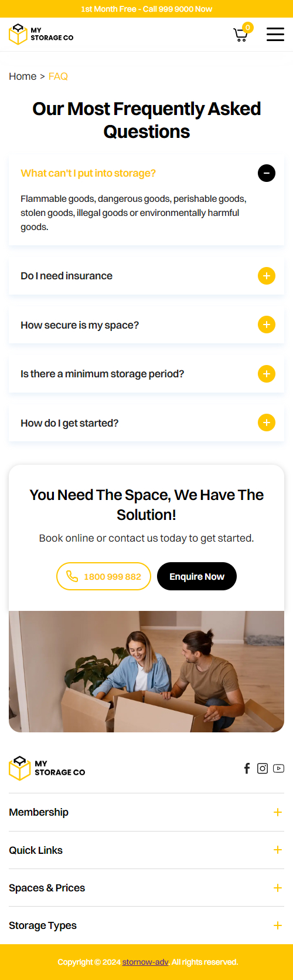Open the shopping cart icon

point(241,35)
